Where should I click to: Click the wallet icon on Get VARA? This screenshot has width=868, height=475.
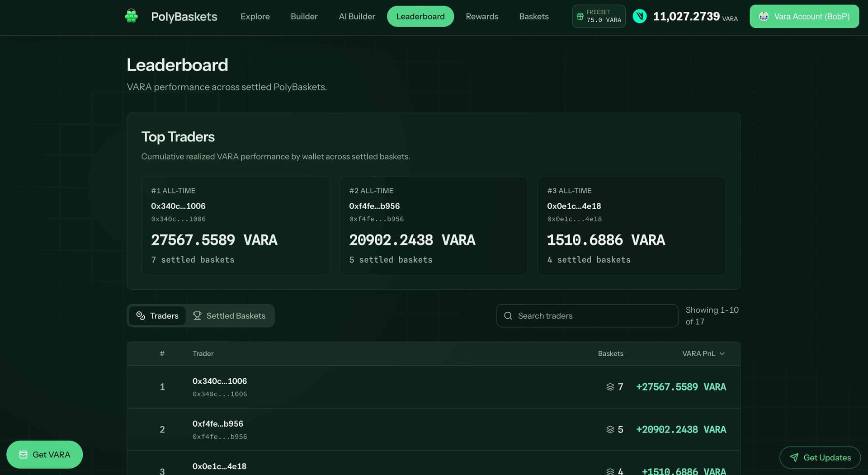point(23,454)
